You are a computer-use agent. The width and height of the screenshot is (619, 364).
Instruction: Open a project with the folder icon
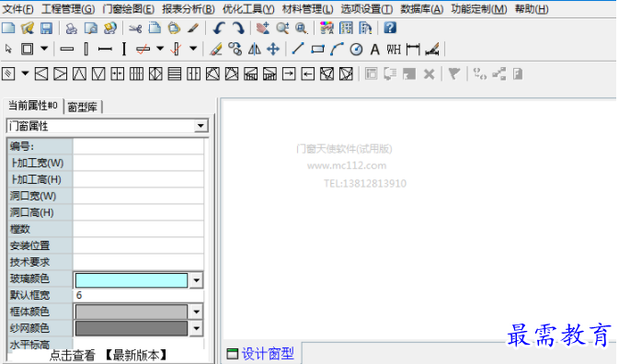[28, 28]
